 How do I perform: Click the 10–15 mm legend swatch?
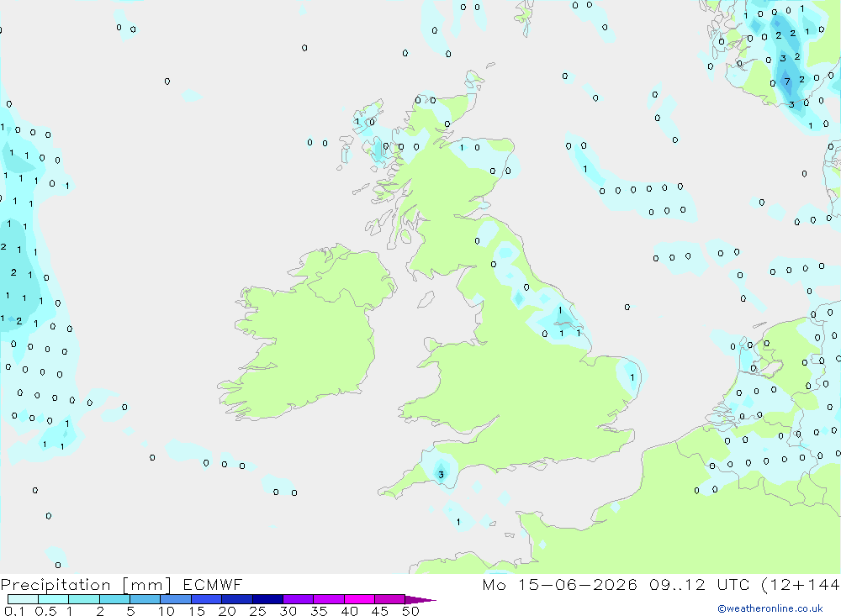tap(176, 599)
